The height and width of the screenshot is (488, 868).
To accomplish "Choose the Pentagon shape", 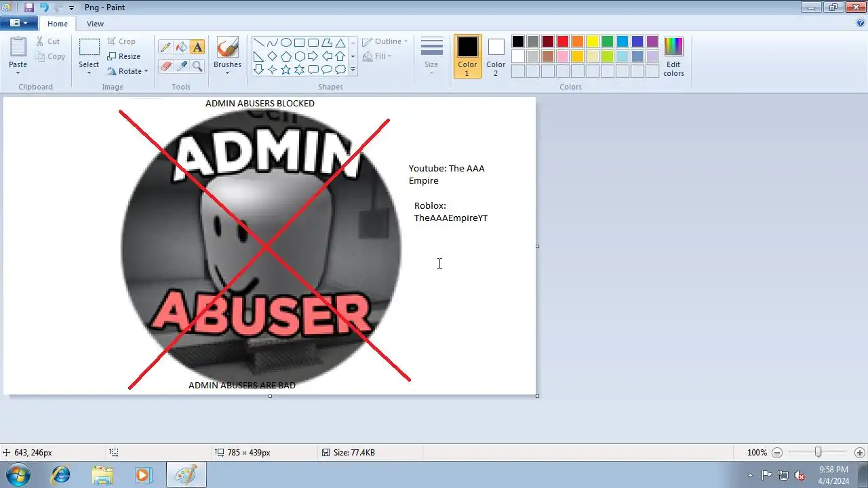I will tap(285, 56).
